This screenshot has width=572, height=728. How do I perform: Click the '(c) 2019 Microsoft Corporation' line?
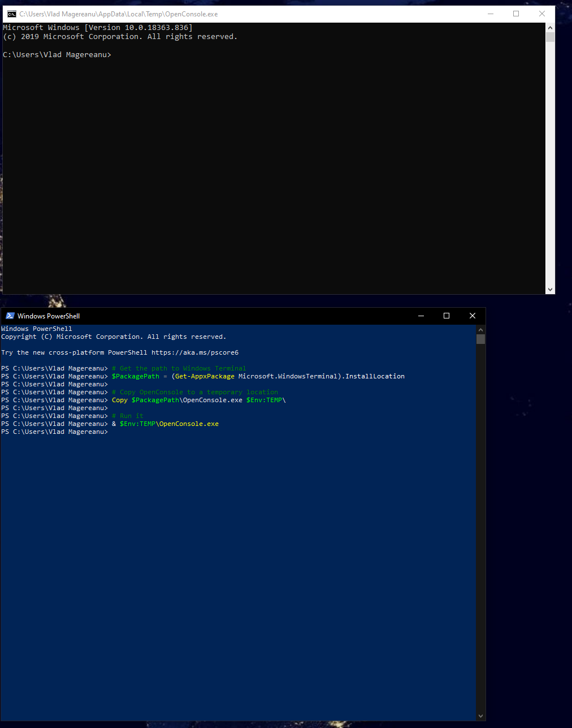click(120, 36)
